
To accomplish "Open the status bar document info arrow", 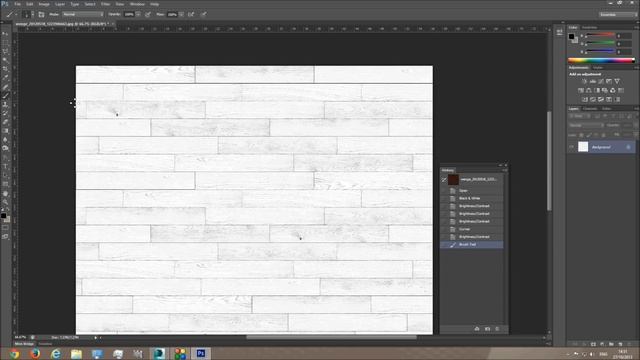I will coord(96,338).
